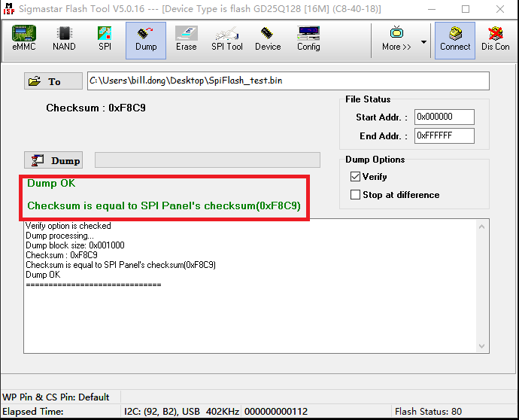Open the NAND flash panel
The image size is (519, 420).
click(64, 39)
